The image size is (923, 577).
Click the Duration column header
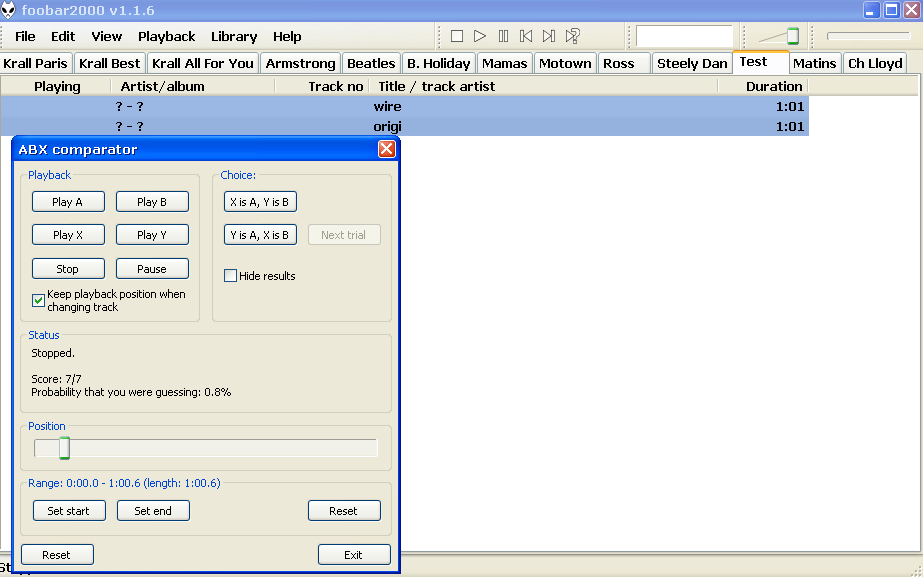click(763, 87)
